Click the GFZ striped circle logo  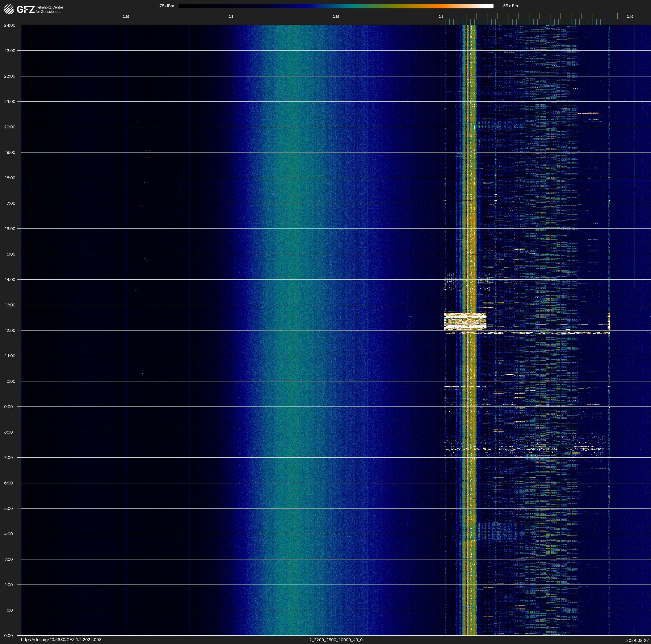[9, 9]
